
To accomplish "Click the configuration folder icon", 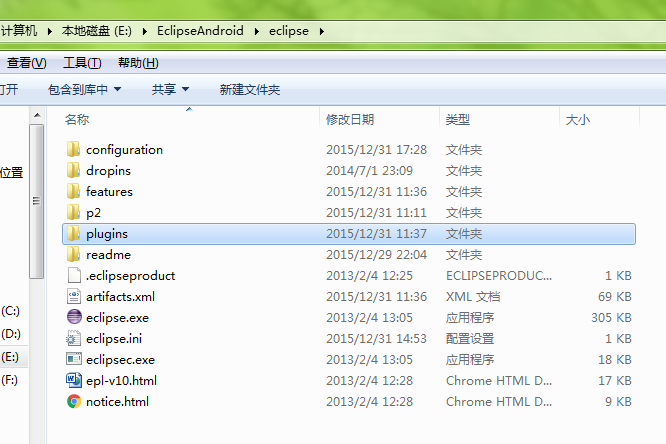I will point(73,150).
